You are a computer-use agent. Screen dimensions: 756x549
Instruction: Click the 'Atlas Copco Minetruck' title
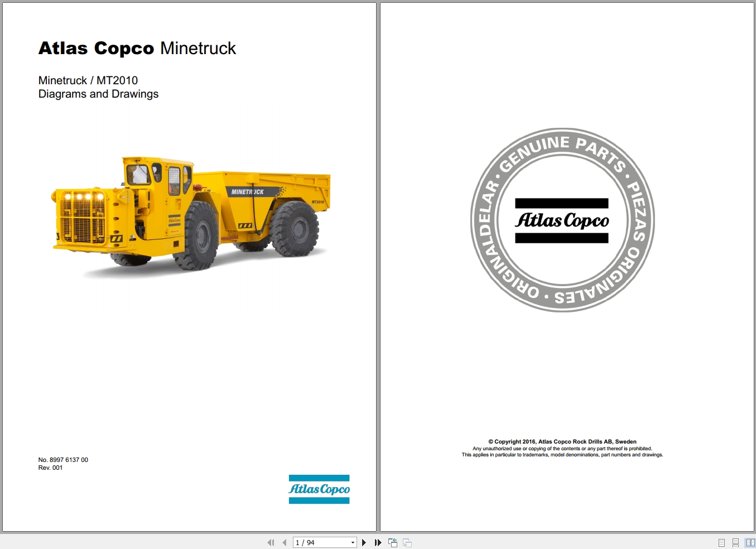pyautogui.click(x=137, y=49)
